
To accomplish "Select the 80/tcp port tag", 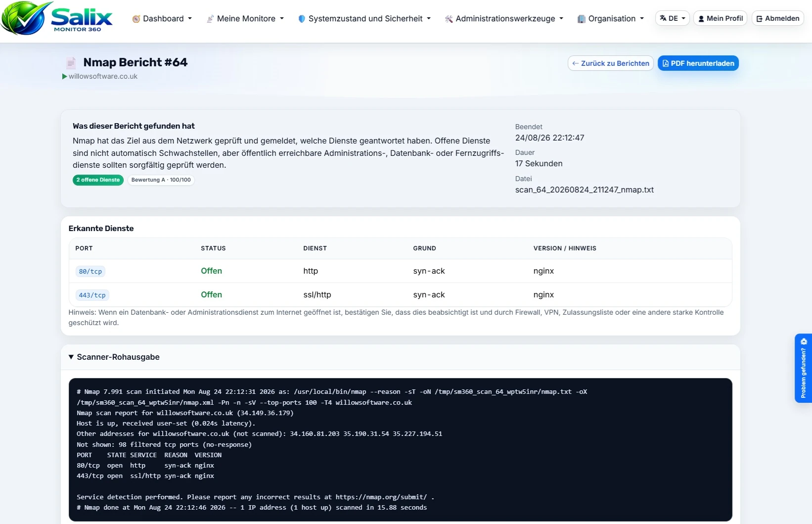I will (90, 272).
